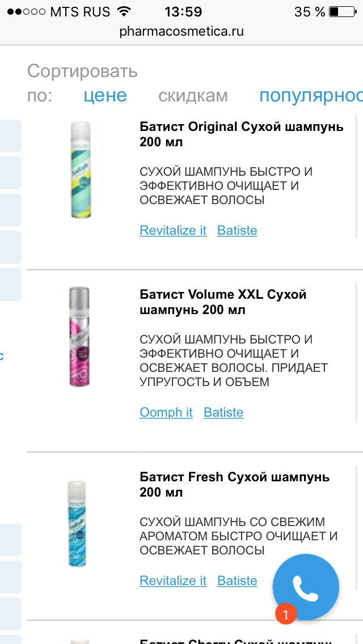363x644 pixels.
Task: Tap the blue phone call button
Action: coord(306,587)
